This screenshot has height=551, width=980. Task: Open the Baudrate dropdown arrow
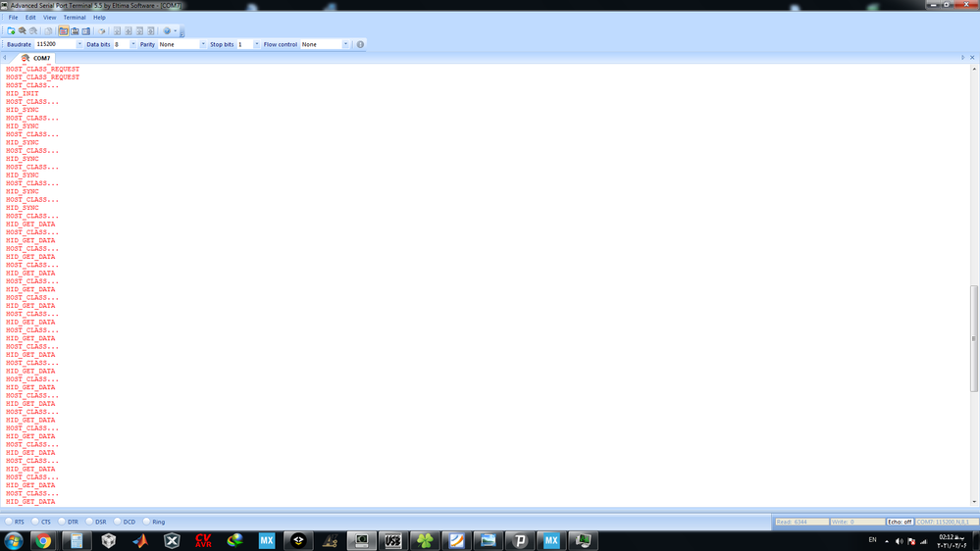coord(79,44)
